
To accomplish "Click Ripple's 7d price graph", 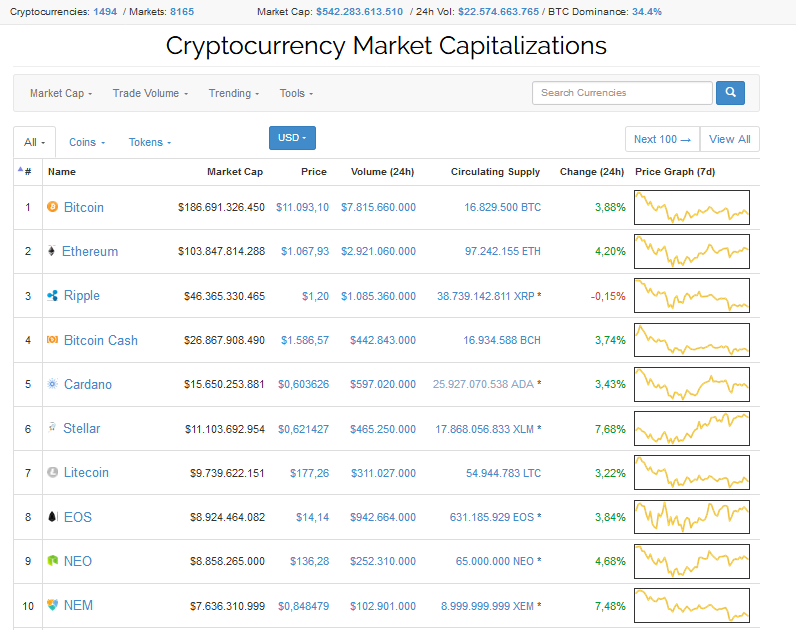I will pos(692,295).
